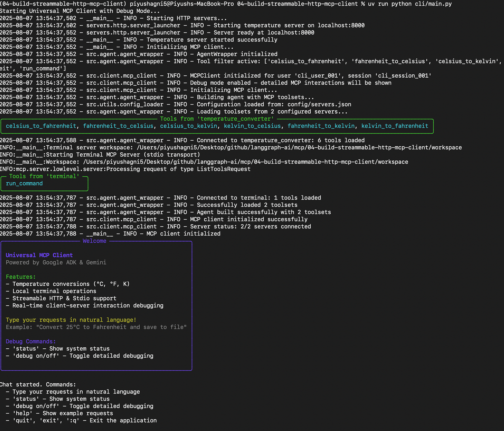Click the celsius_to_fahrenheit tool name

(41, 126)
